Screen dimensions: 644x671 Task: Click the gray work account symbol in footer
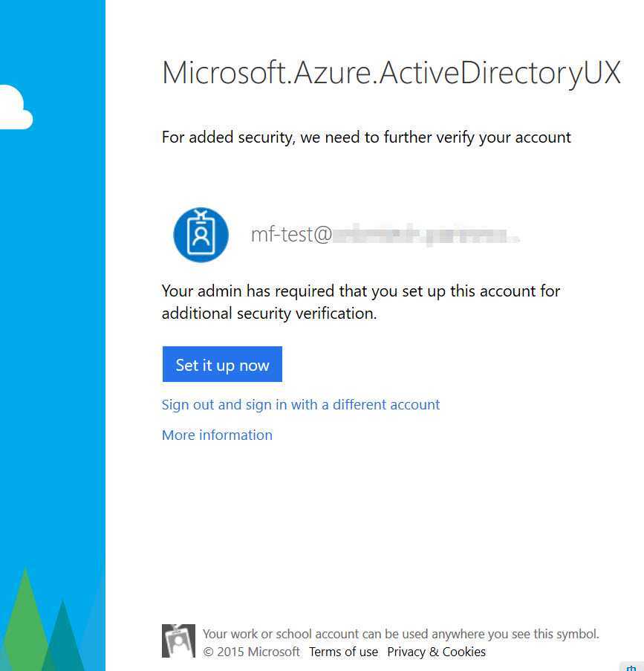[178, 641]
